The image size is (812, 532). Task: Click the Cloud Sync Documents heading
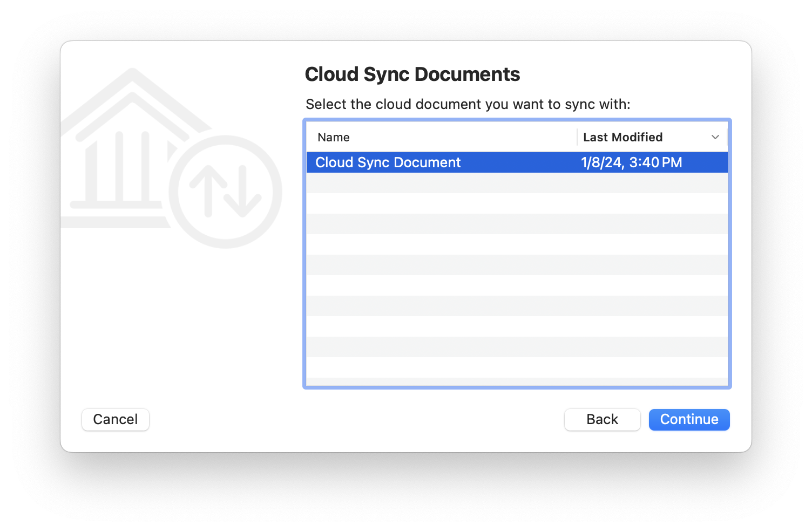click(412, 74)
